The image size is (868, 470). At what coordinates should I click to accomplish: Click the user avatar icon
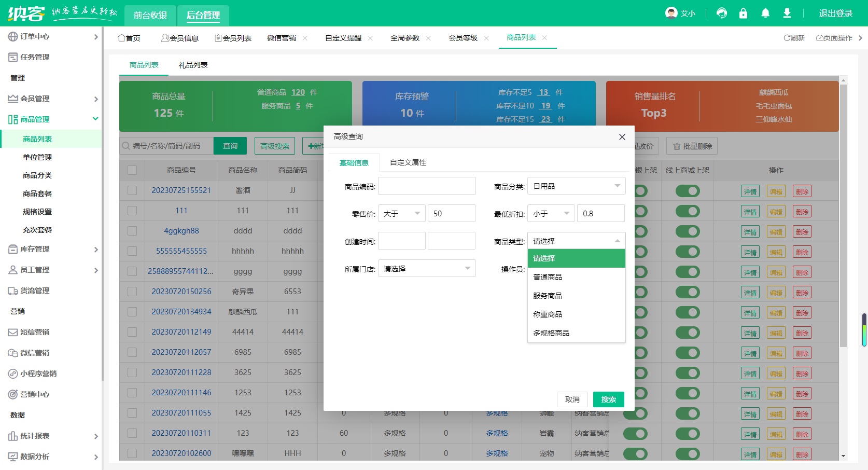tap(671, 13)
